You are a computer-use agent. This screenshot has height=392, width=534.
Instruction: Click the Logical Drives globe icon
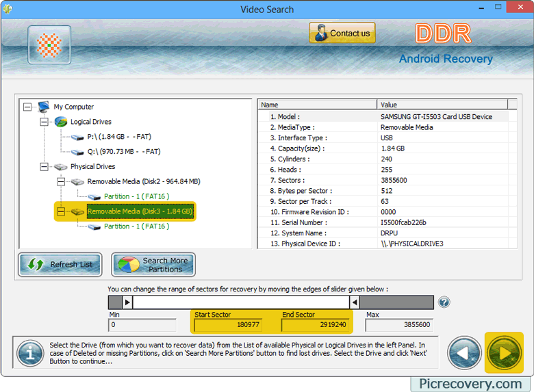(x=61, y=122)
